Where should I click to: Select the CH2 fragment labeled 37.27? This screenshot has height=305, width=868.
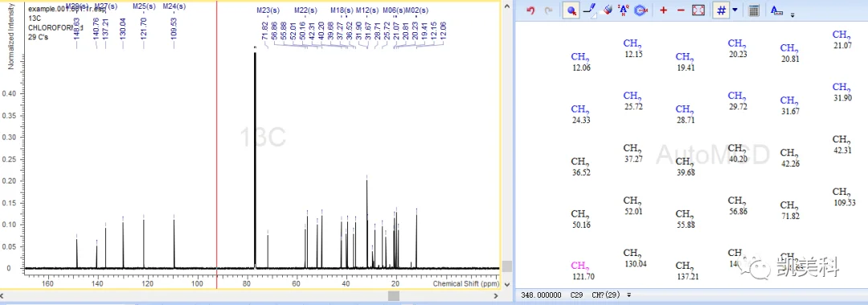pos(633,153)
